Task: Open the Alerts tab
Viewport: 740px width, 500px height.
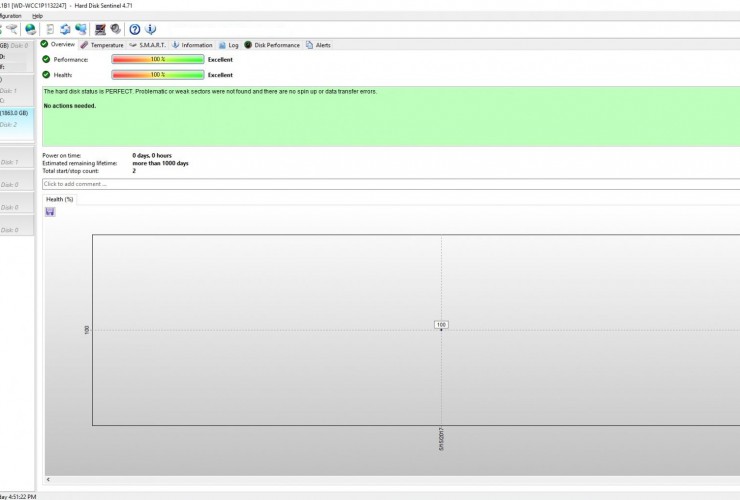Action: pyautogui.click(x=319, y=45)
